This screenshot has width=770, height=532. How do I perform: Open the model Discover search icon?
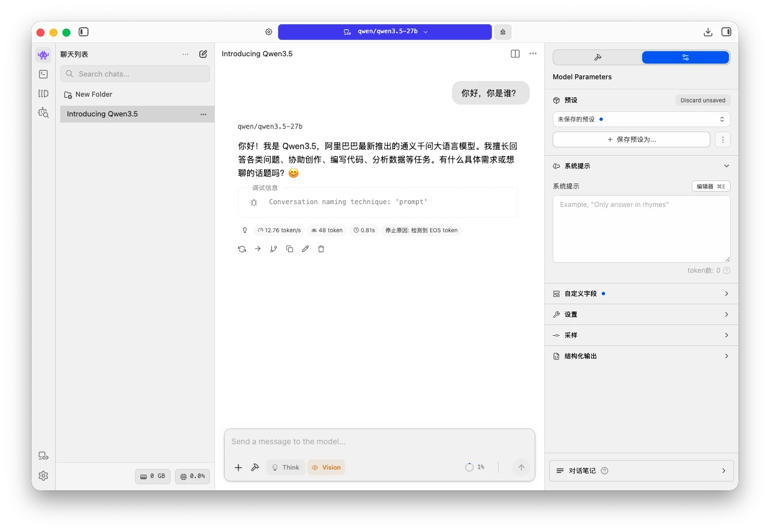click(x=43, y=112)
